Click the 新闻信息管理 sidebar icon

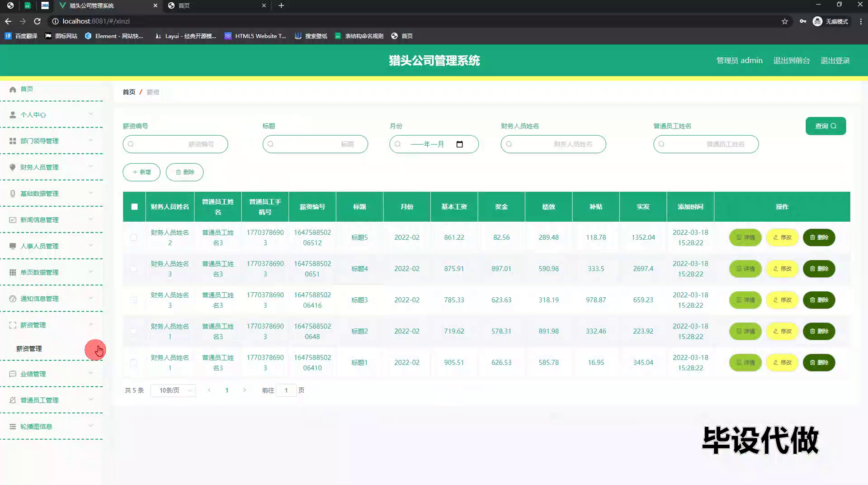(x=13, y=220)
